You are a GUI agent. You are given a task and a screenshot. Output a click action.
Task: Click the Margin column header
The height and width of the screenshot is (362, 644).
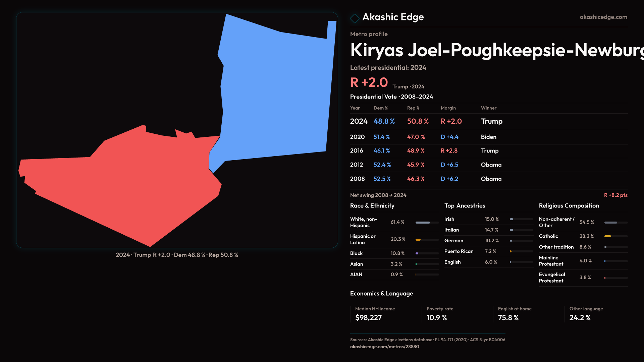[x=448, y=108]
